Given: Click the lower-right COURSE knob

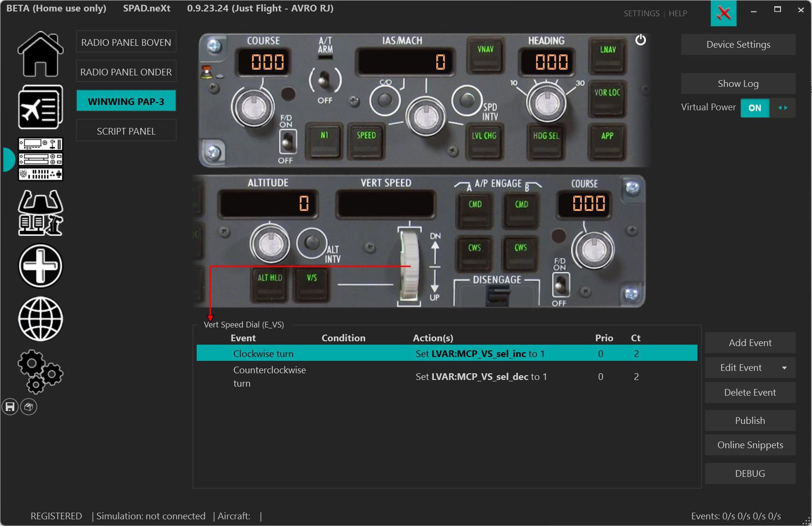Looking at the screenshot, I should pyautogui.click(x=592, y=250).
